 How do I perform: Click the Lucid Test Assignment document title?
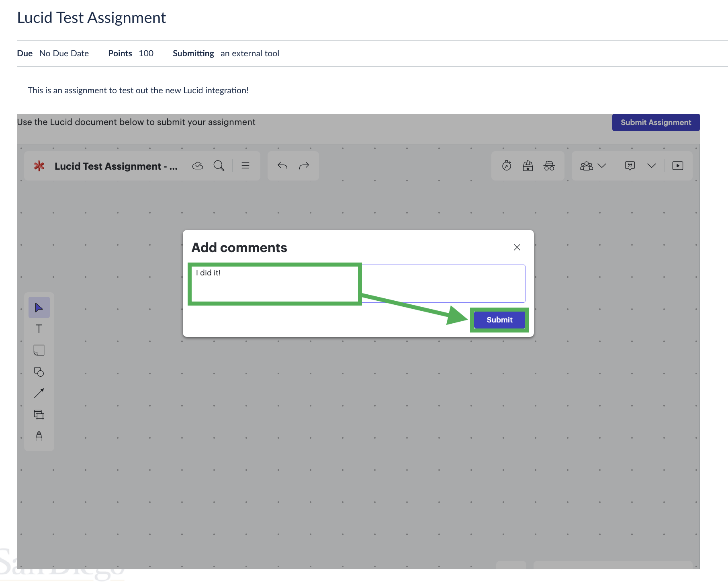[x=116, y=166]
